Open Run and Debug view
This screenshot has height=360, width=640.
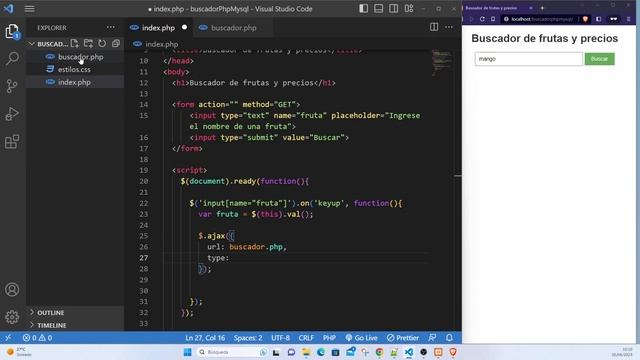[x=12, y=114]
